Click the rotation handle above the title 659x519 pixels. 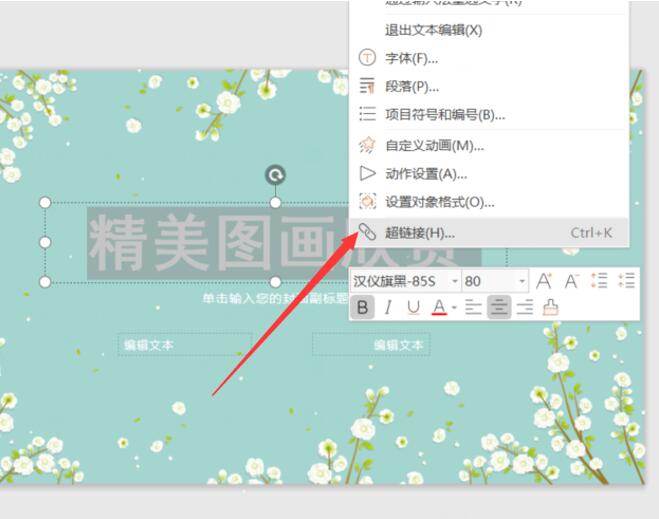click(x=275, y=176)
